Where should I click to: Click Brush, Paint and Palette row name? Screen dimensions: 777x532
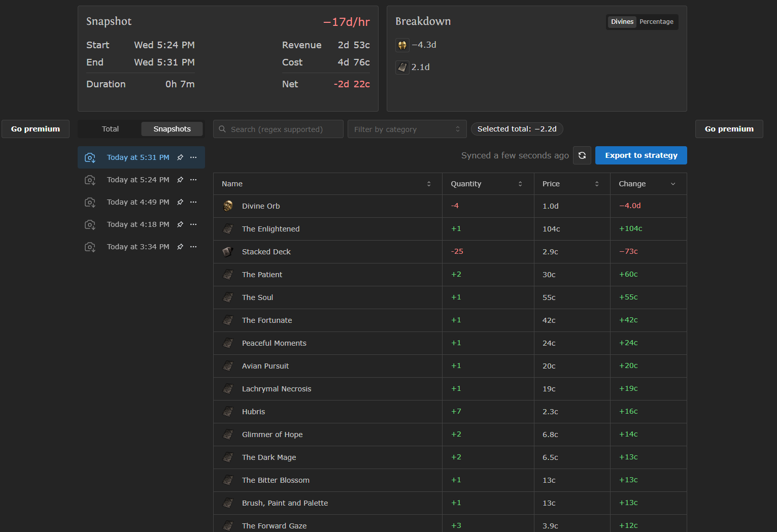click(285, 503)
